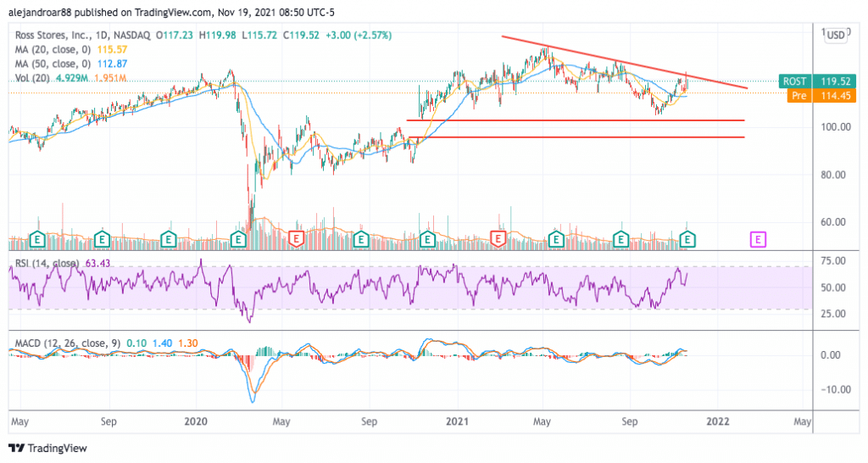This screenshot has height=463, width=868.
Task: Click the ROST ticker price label
Action: click(794, 81)
